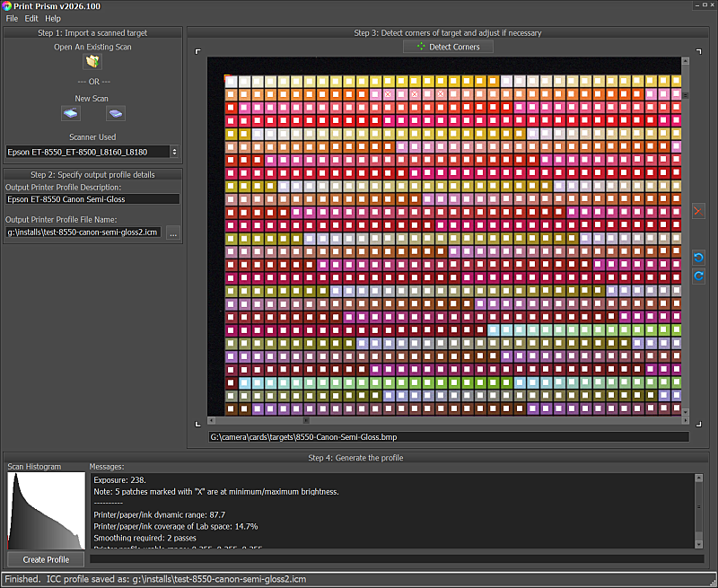
Task: Click Create Profile
Action: pyautogui.click(x=45, y=558)
